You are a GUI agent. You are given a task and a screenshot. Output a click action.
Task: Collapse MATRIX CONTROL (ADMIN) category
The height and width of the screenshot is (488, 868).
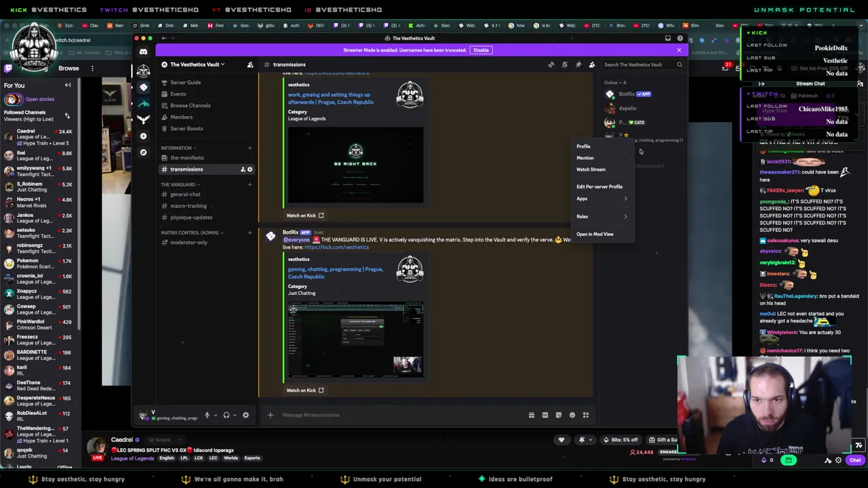[x=192, y=232]
